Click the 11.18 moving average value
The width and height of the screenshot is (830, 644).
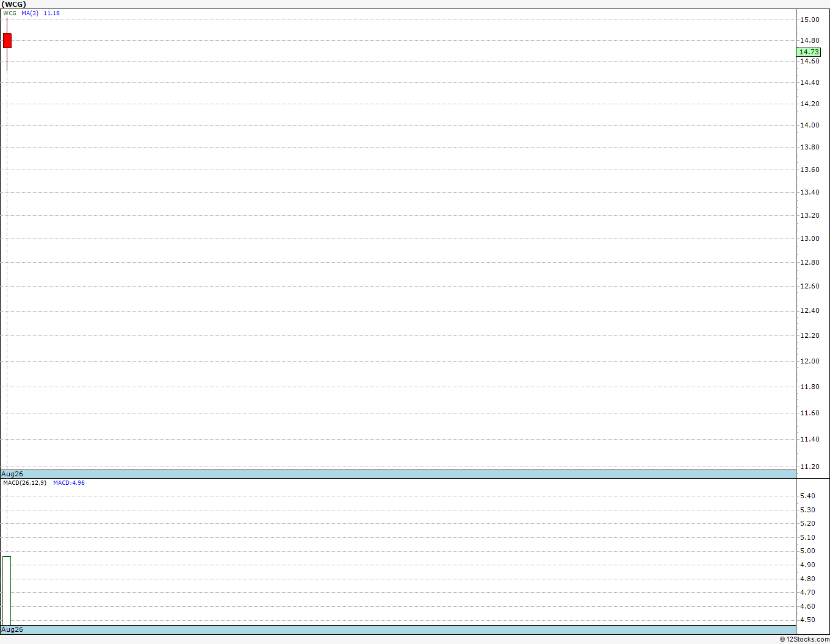coord(52,13)
